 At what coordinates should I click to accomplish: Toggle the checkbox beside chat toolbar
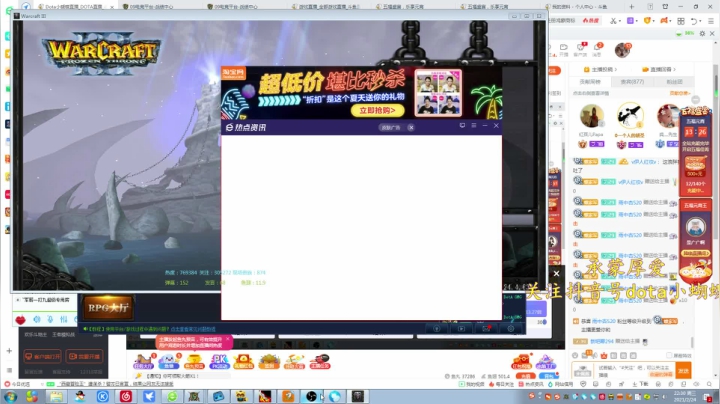pos(669,355)
